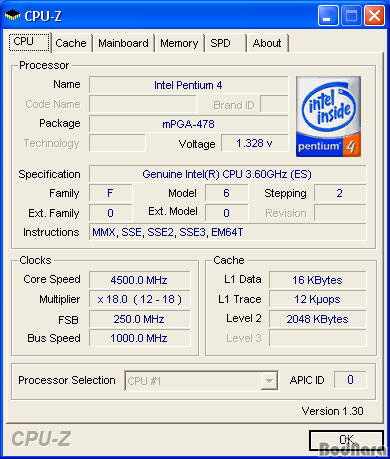390x459 pixels.
Task: Click the APIC ID value box
Action: [350, 380]
